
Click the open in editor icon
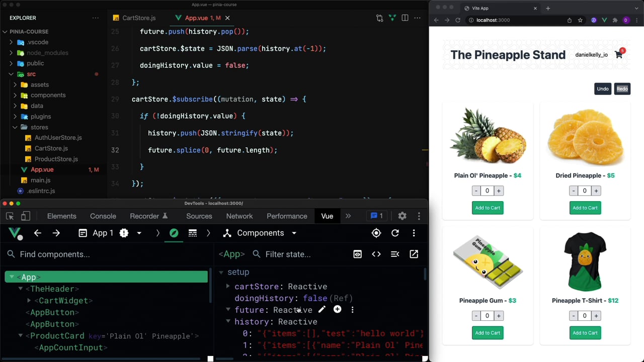[x=414, y=254]
